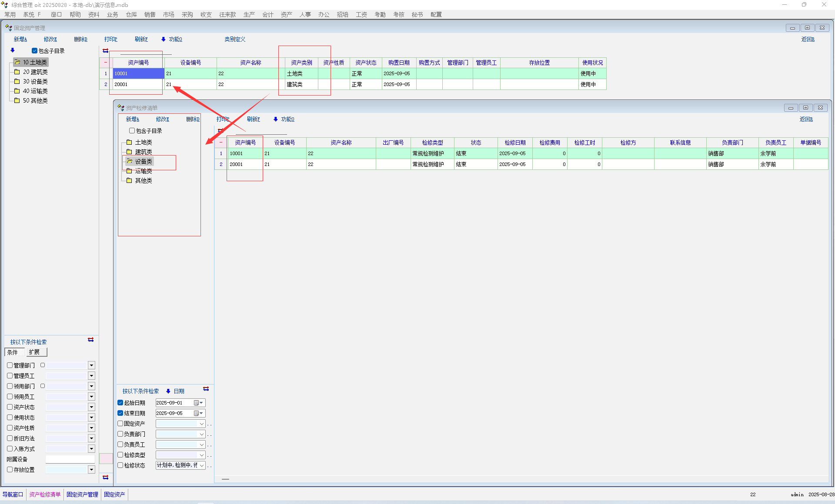
Task: Open the calendar picker for 起始日期
Action: (198, 403)
